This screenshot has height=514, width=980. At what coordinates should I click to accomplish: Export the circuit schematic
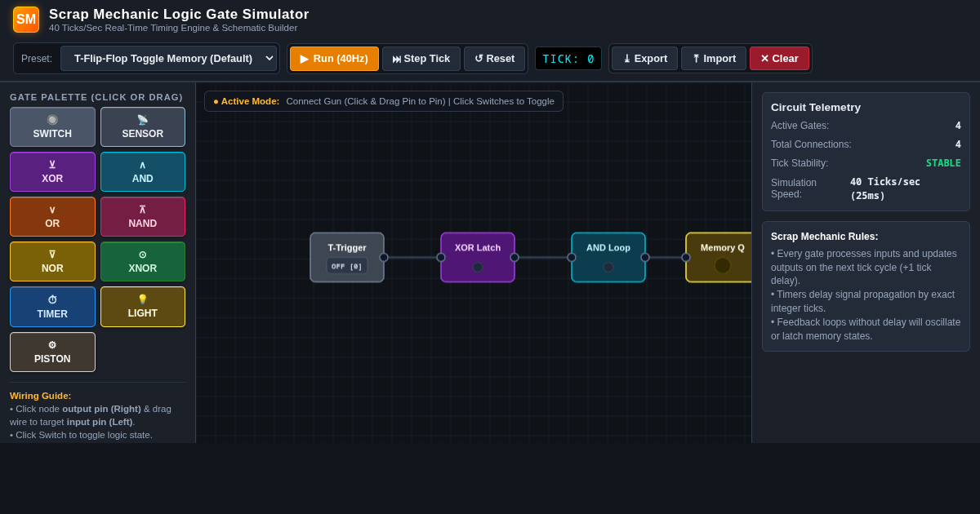[645, 59]
